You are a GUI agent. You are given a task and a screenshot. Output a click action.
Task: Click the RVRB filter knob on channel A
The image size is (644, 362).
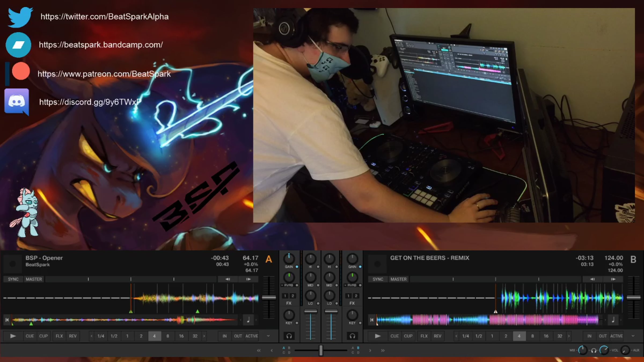289,277
